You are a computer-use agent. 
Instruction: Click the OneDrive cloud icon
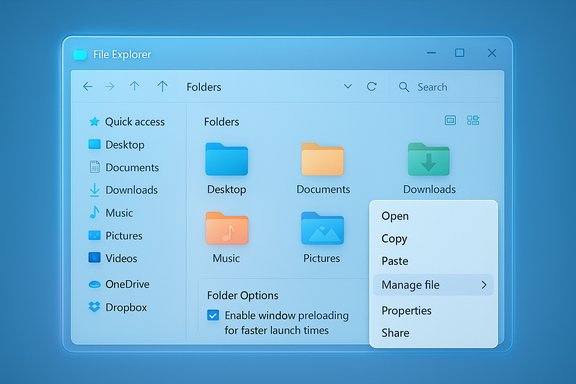point(94,284)
